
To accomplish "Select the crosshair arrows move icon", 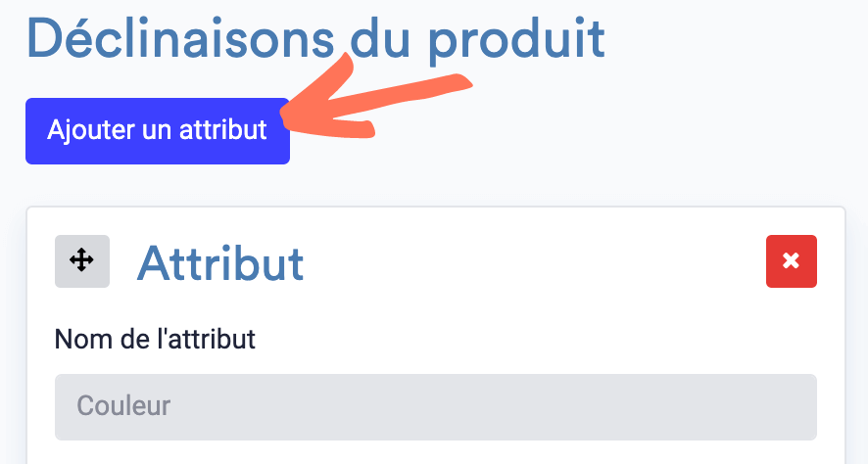I will pyautogui.click(x=82, y=260).
